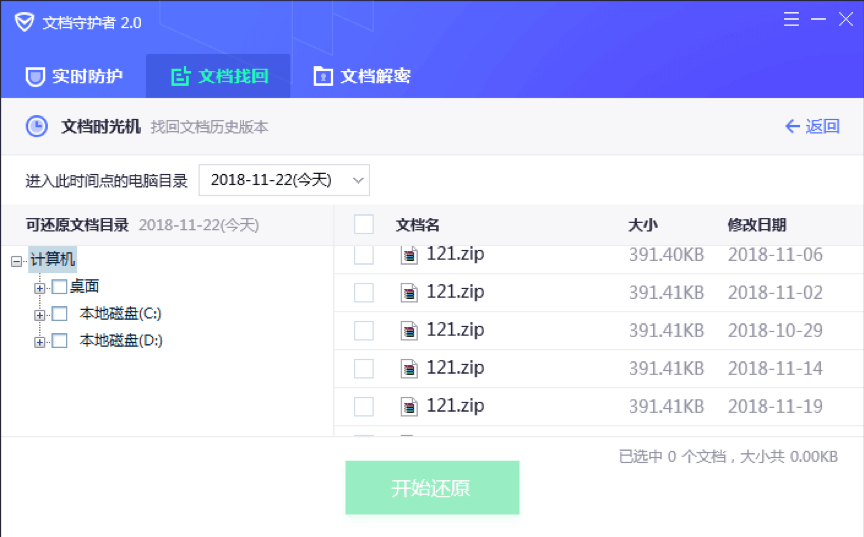Click zip file icon dated 2018-11-14
The height and width of the screenshot is (537, 864).
[409, 369]
